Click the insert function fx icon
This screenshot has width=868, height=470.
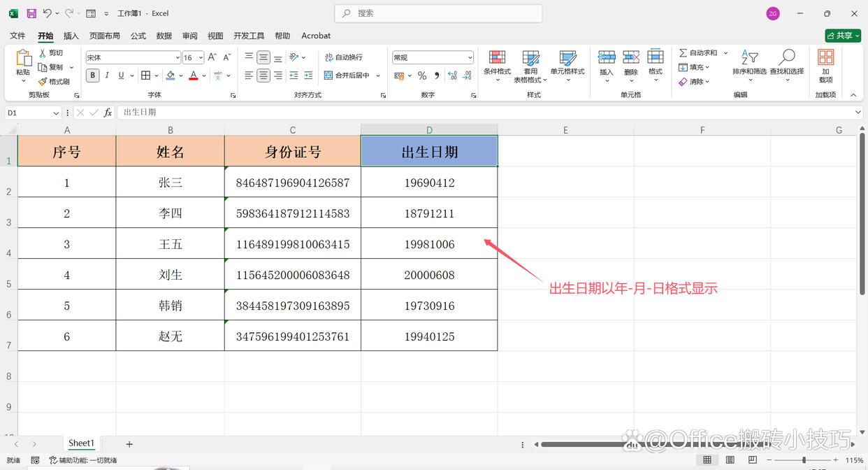click(x=108, y=113)
